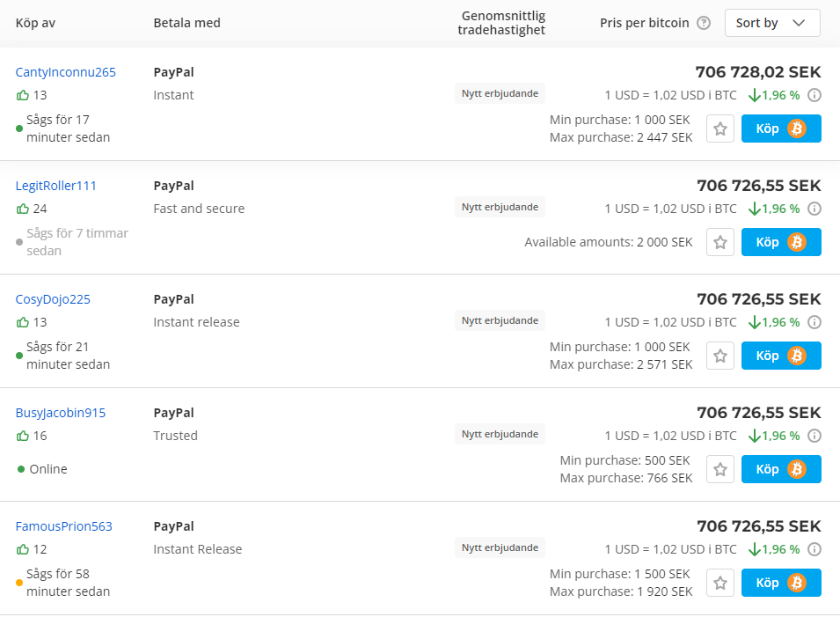Open info icon on LegitRoller111 price
The image size is (840, 617).
point(814,209)
